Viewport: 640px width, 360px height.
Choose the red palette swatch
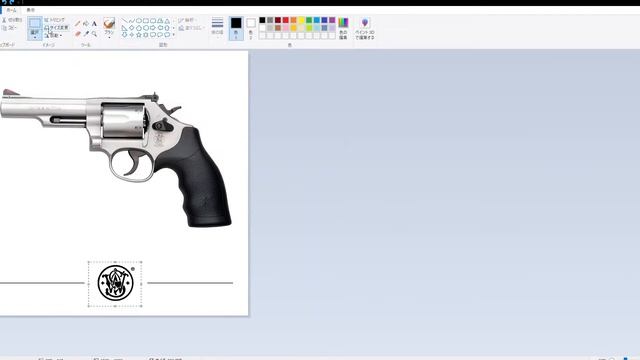click(286, 20)
